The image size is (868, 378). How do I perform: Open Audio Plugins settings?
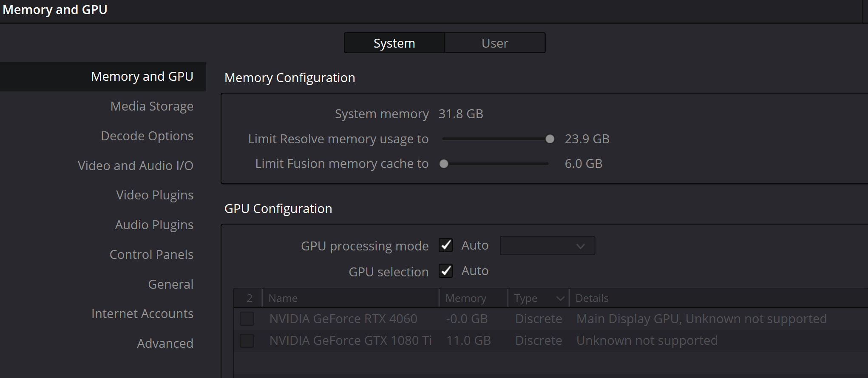click(154, 225)
